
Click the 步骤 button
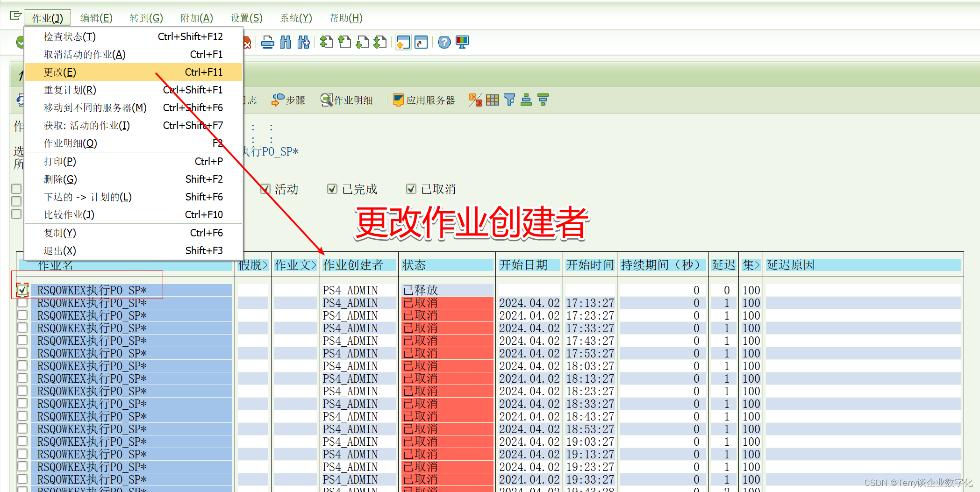point(288,100)
